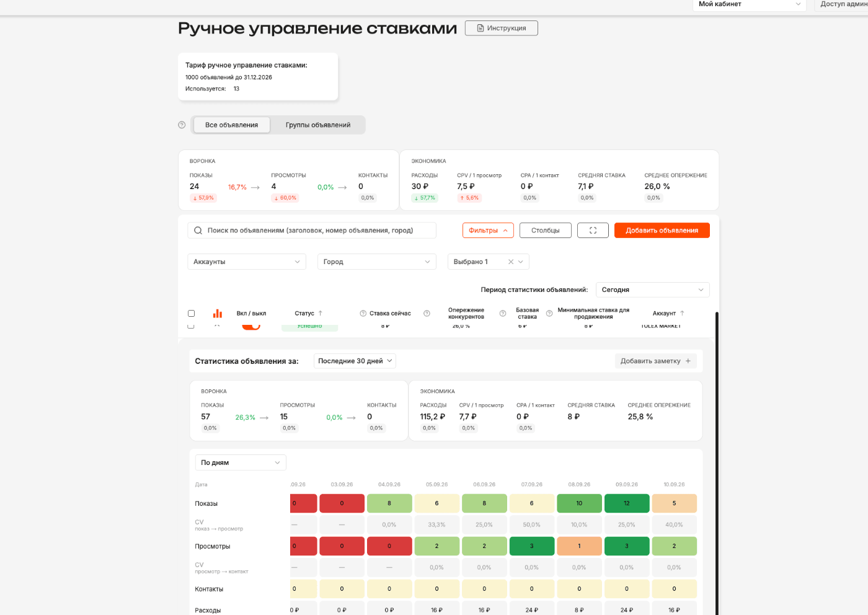The width and height of the screenshot is (868, 615).
Task: Expand the 'Выбрано 1' dropdown chevron
Action: [521, 262]
